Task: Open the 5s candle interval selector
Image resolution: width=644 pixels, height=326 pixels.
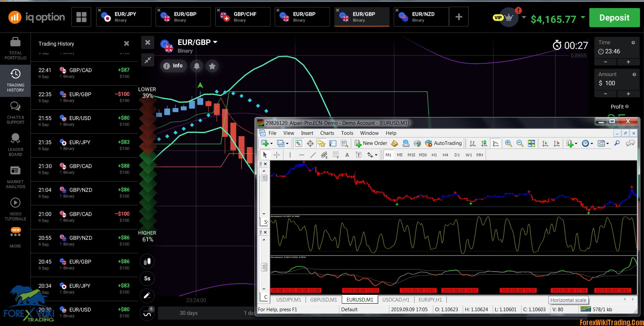Action: (x=147, y=278)
